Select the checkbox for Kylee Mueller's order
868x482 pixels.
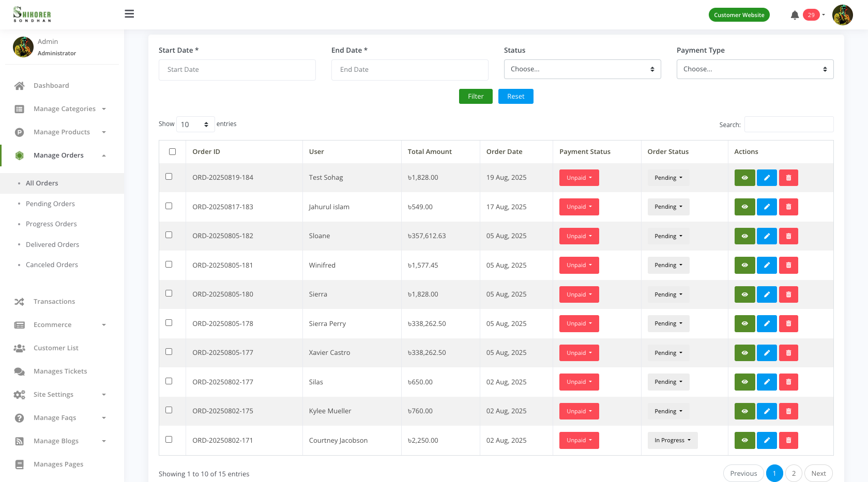[x=169, y=410]
